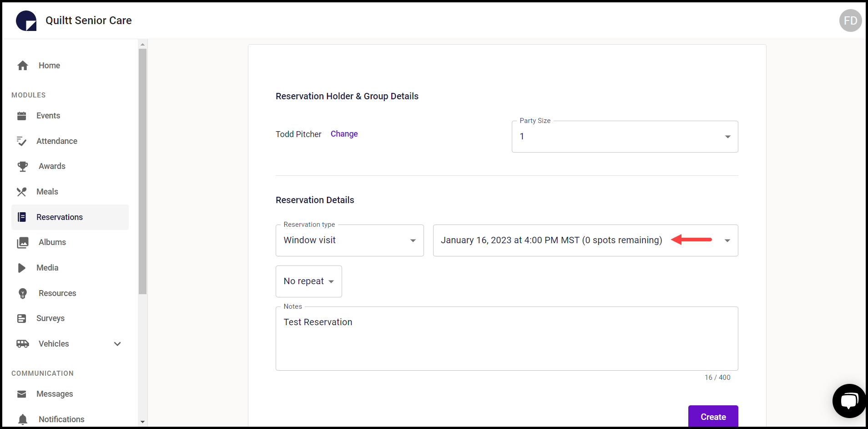Click the Reservation Holder & Group Details heading
The height and width of the screenshot is (429, 868).
[347, 96]
